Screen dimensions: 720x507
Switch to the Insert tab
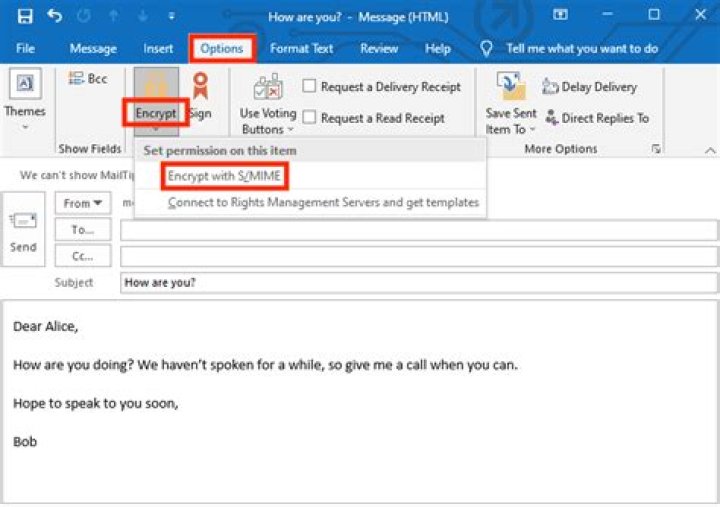[x=158, y=49]
